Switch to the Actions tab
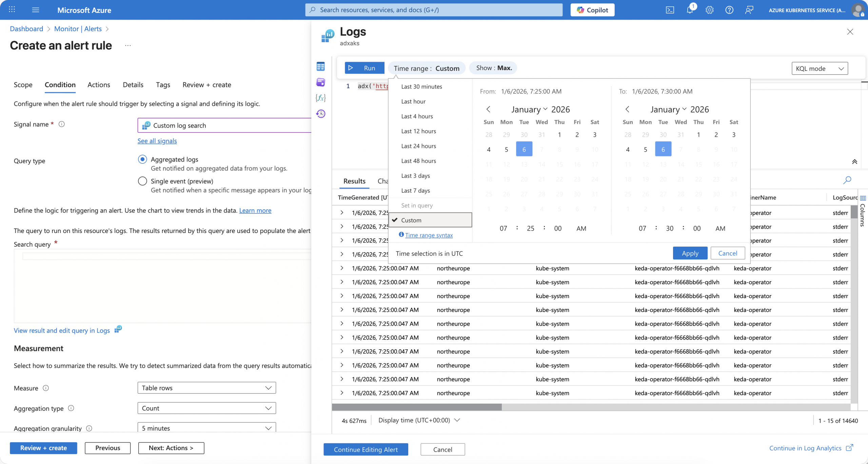868x464 pixels. [x=99, y=85]
